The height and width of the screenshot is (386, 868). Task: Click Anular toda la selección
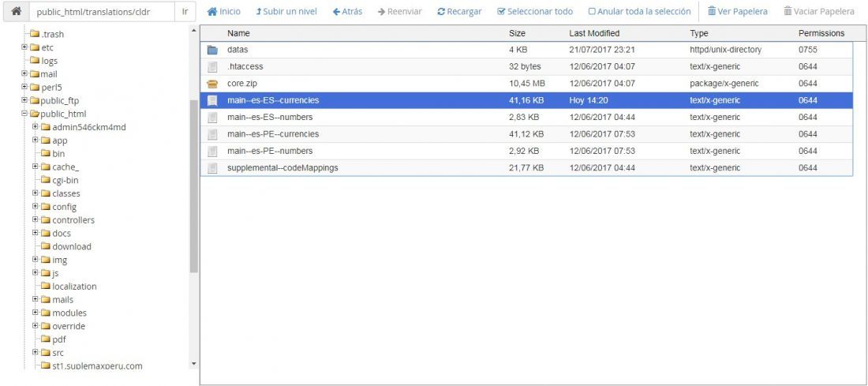coord(639,11)
